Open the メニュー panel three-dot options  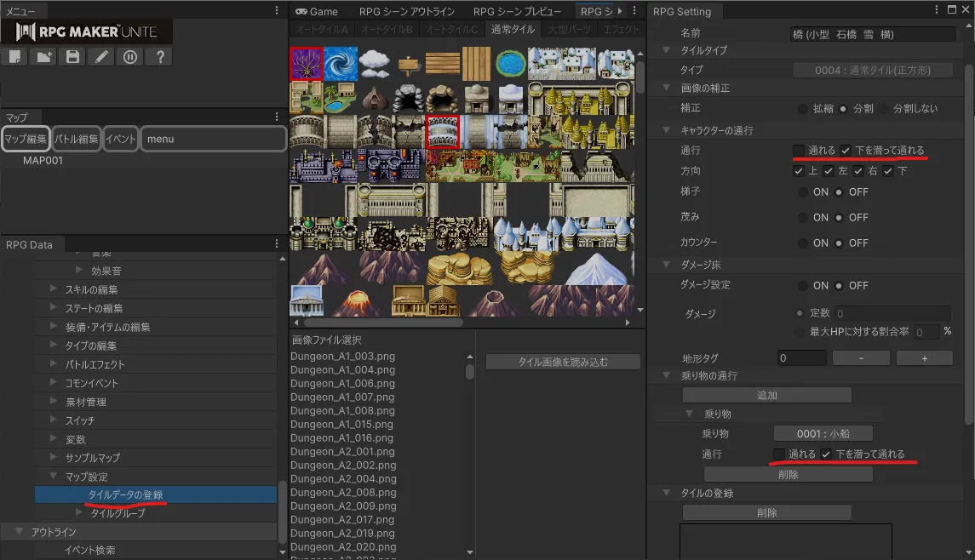point(276,10)
